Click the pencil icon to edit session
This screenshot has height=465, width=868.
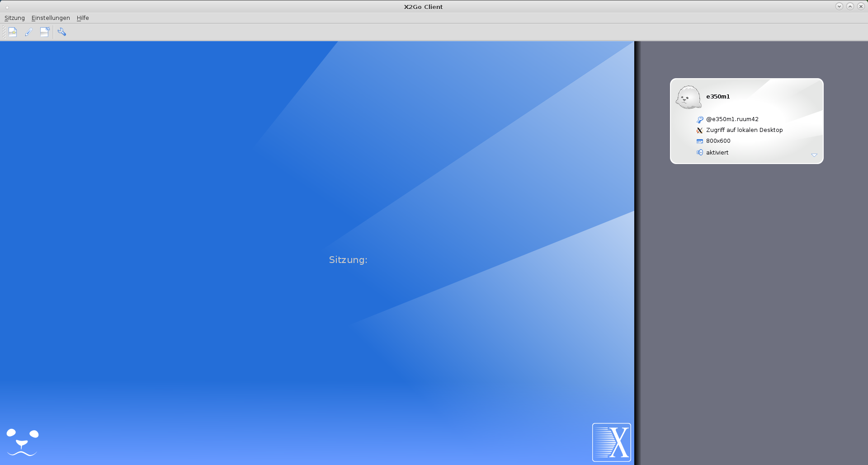(x=28, y=32)
